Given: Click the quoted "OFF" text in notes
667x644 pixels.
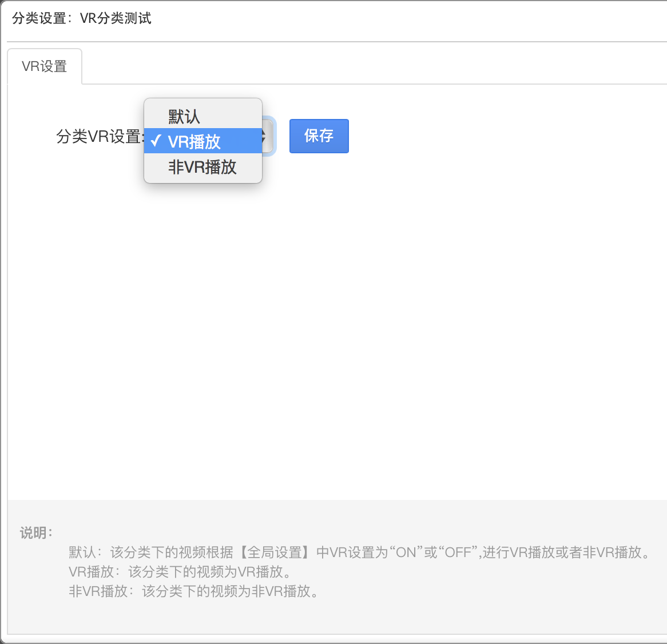Looking at the screenshot, I should [458, 552].
